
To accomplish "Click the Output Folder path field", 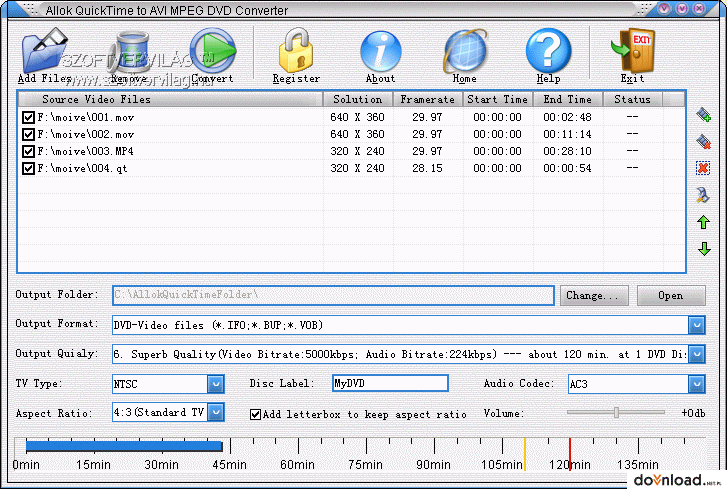I will [x=333, y=295].
